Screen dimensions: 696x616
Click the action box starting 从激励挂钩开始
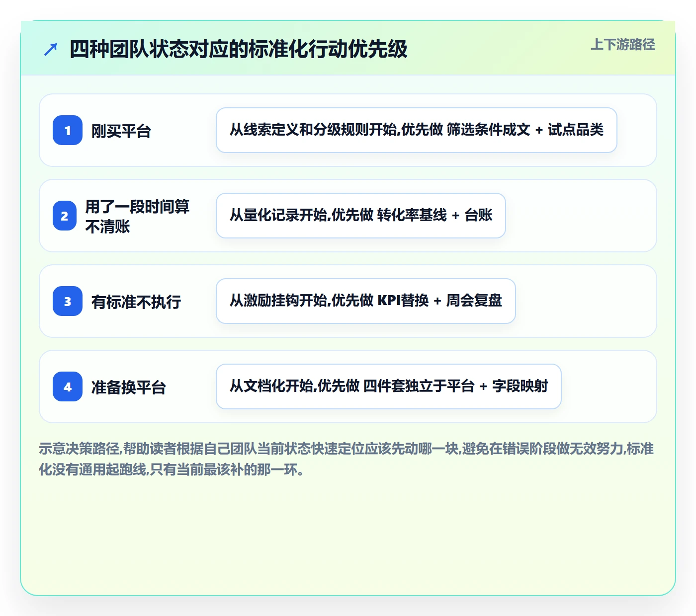pos(366,301)
